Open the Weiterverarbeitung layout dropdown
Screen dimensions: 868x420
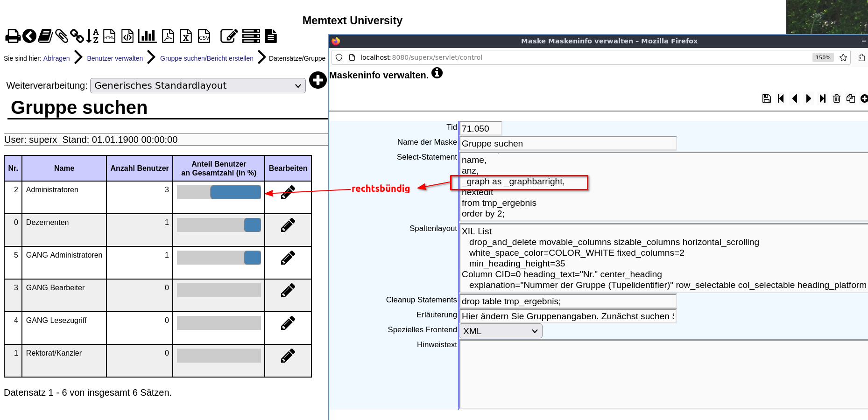[x=198, y=85]
